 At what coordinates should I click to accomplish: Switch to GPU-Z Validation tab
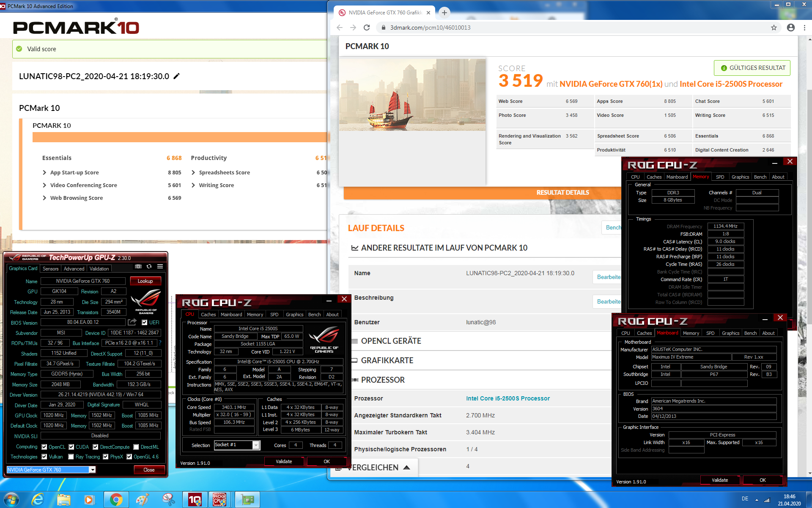click(99, 269)
